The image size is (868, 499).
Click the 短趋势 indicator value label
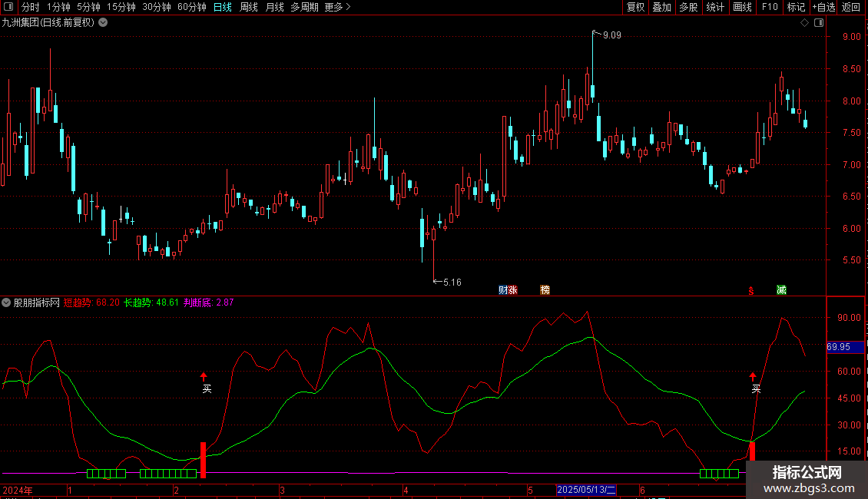click(91, 302)
